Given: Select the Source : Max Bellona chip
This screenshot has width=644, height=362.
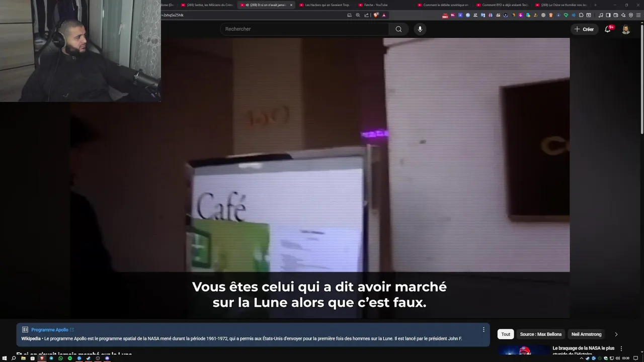Looking at the screenshot, I should coord(541,334).
